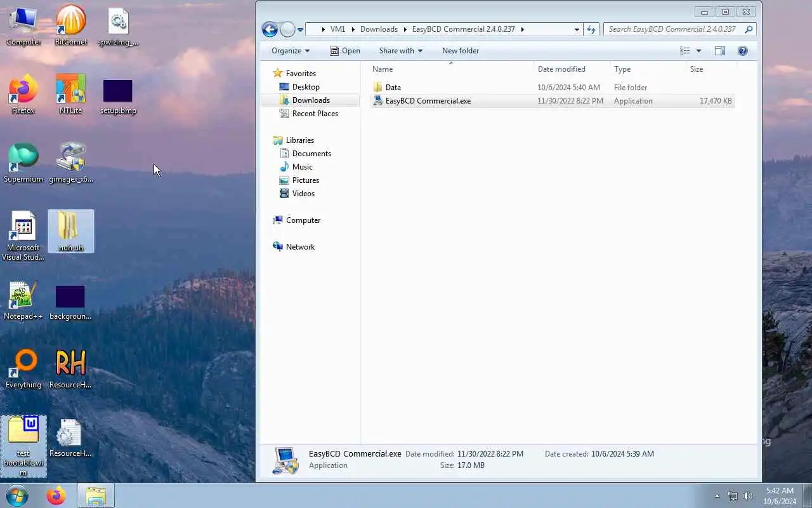The image size is (812, 508).
Task: Open Firefox from the taskbar
Action: pos(56,495)
